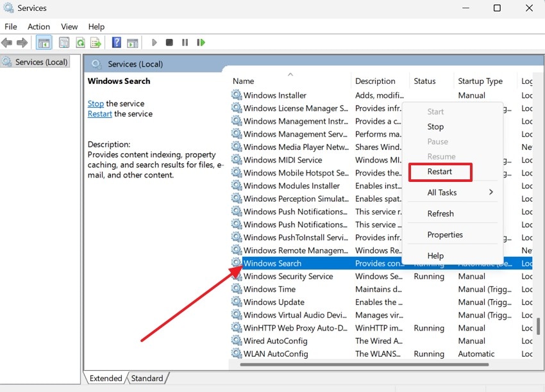Switch to the Standard tab
This screenshot has width=545, height=392.
click(147, 378)
